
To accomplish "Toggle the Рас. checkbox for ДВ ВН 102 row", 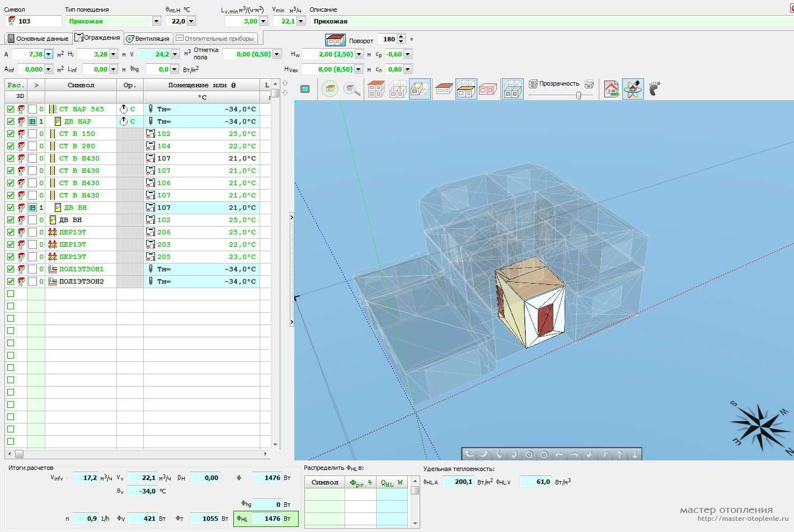I will click(11, 220).
